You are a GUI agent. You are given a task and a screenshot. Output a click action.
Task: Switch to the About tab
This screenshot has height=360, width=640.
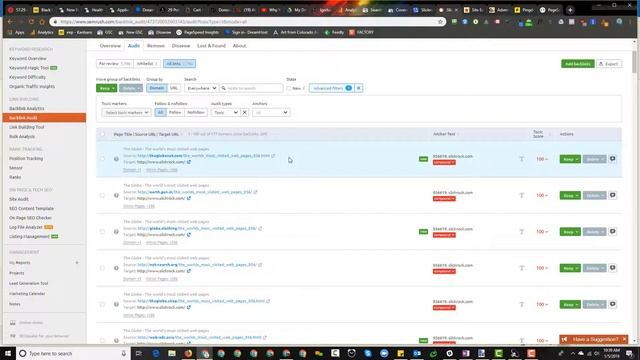pyautogui.click(x=240, y=46)
